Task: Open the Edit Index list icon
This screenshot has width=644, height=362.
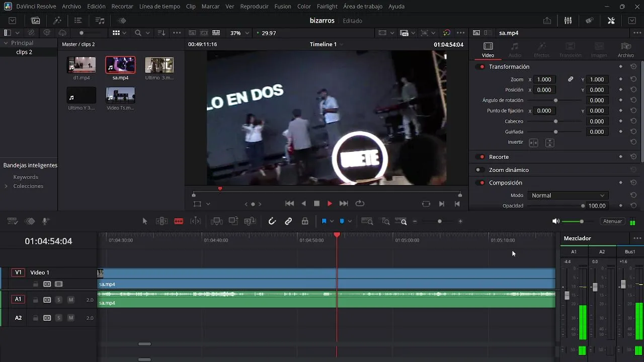Action: (x=78, y=21)
